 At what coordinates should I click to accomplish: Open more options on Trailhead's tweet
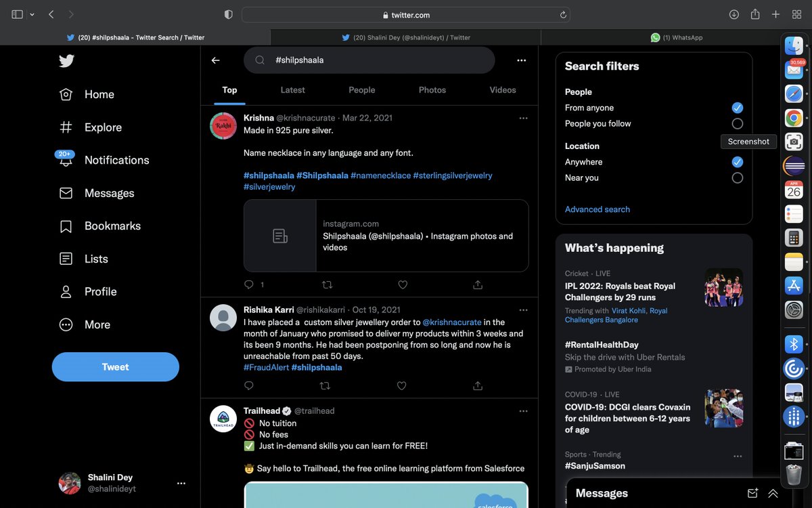(523, 411)
